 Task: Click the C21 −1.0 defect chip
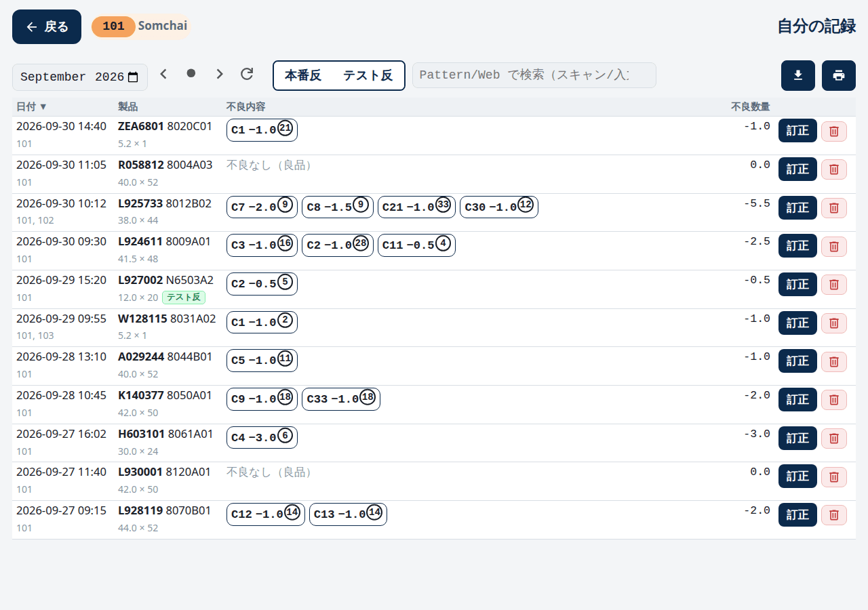416,207
